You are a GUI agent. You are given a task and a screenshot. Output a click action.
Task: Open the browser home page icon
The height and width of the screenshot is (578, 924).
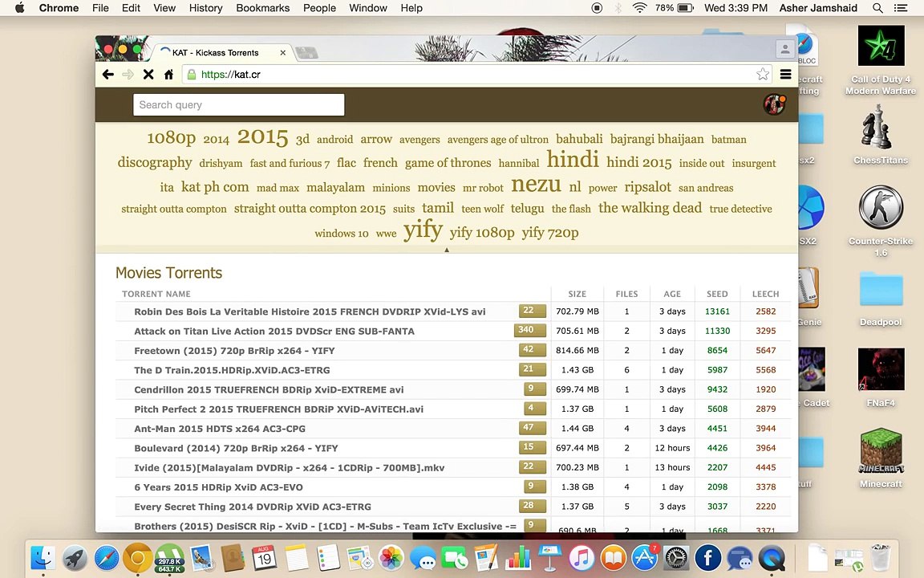click(168, 75)
